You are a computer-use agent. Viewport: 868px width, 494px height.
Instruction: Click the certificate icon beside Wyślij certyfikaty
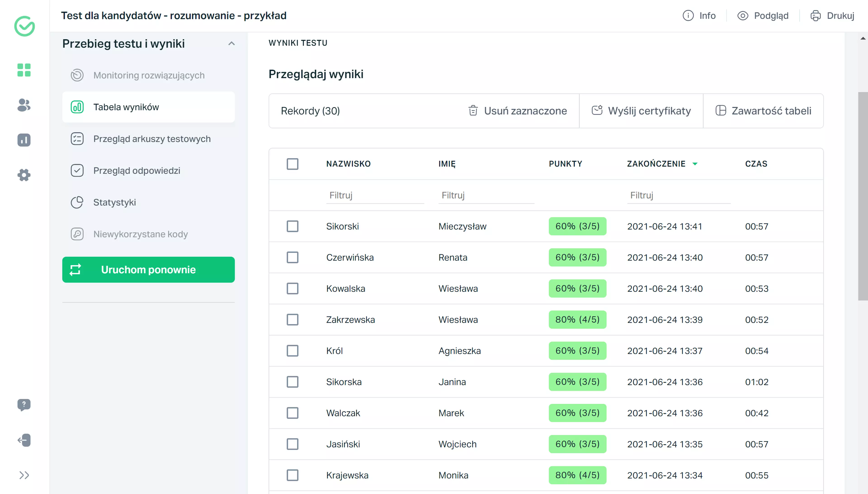(597, 110)
